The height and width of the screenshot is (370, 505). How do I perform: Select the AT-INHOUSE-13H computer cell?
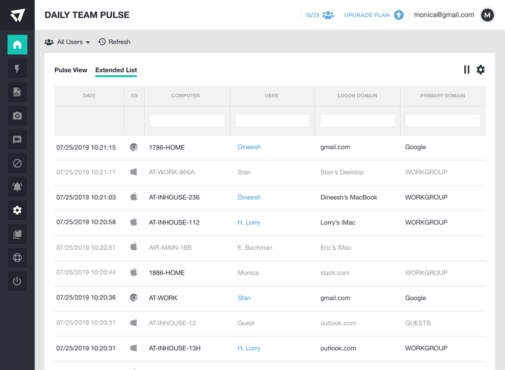click(175, 348)
